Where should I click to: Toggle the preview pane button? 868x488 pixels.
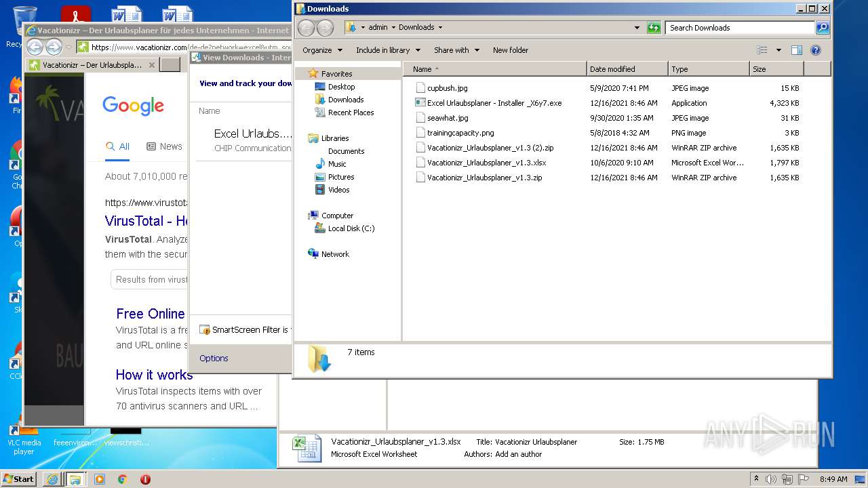pos(797,50)
